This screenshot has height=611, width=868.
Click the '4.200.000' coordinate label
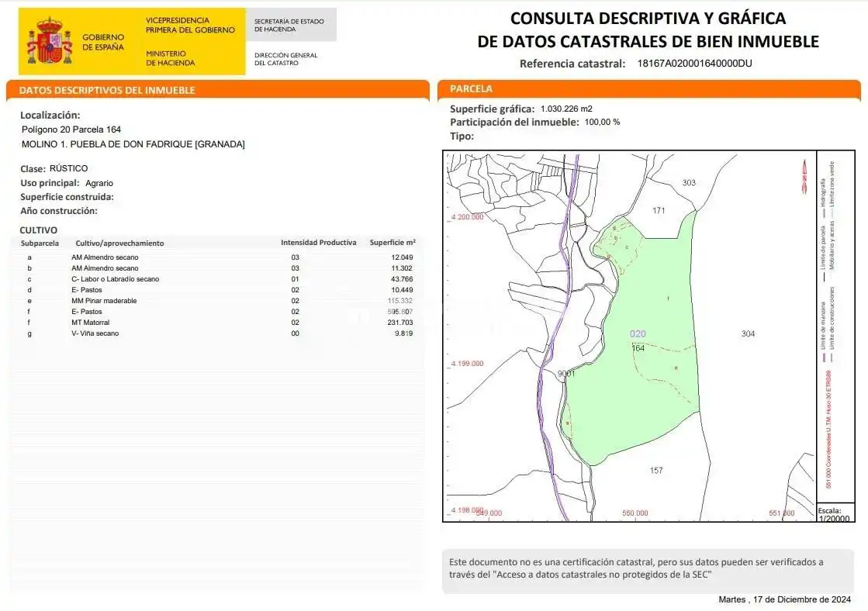click(467, 217)
